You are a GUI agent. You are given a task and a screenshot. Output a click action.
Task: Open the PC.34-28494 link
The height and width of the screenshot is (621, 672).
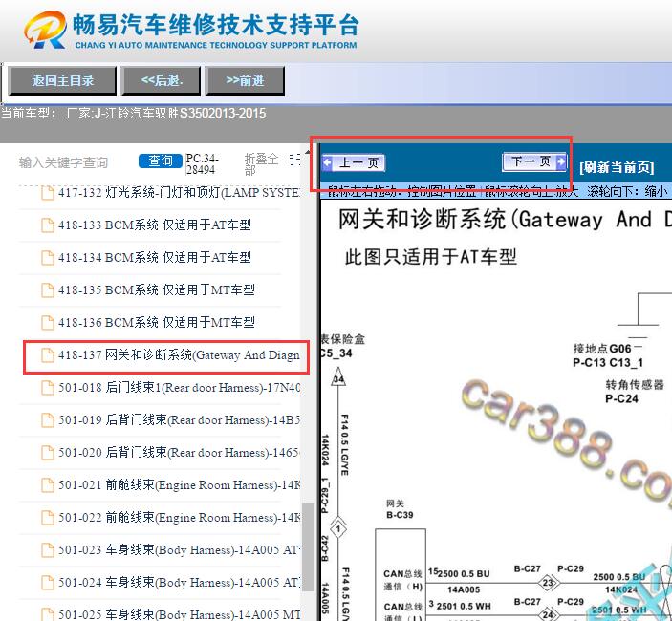click(x=203, y=164)
